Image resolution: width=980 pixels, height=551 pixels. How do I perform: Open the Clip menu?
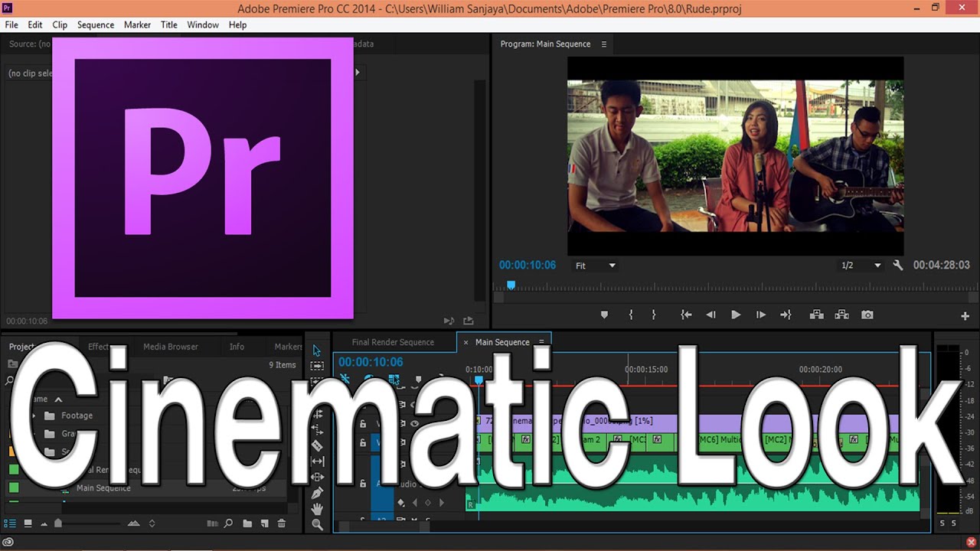(60, 24)
